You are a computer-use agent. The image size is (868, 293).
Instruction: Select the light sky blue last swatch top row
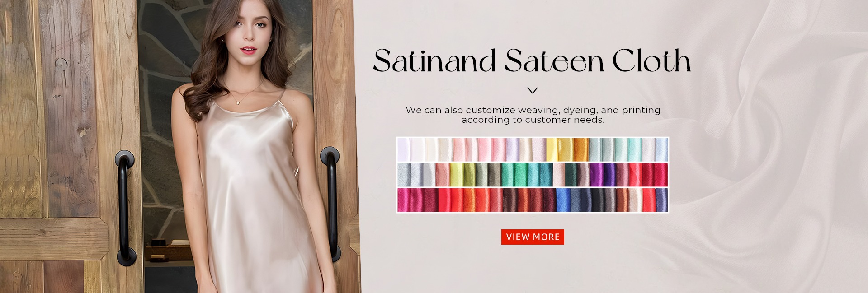[661, 149]
